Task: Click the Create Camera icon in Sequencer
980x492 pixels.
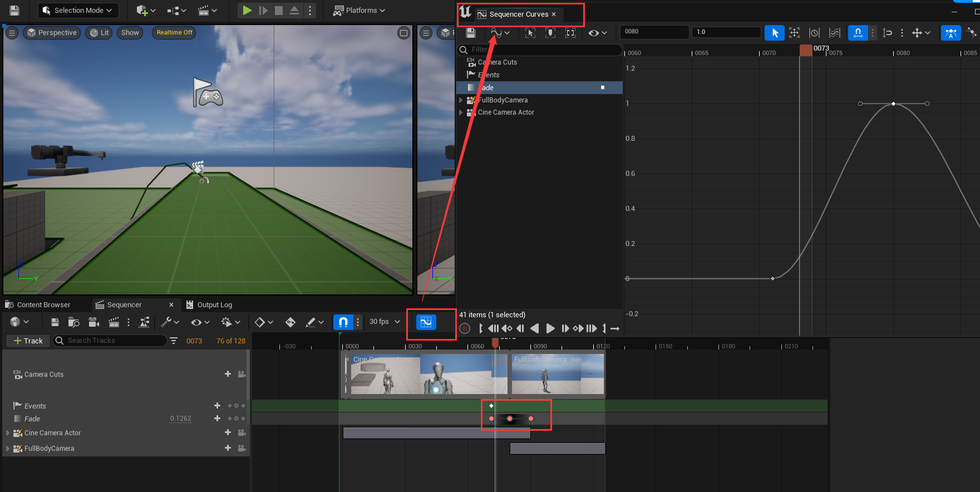Action: (93, 322)
